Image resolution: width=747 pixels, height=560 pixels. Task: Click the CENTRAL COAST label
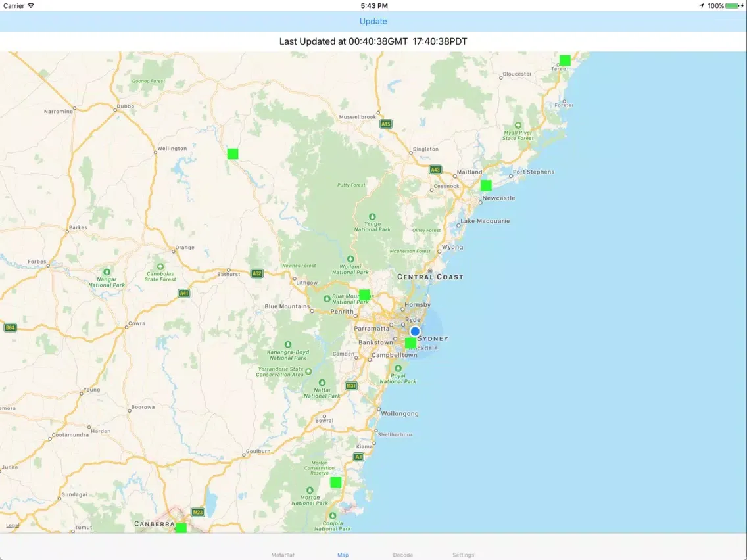(430, 277)
